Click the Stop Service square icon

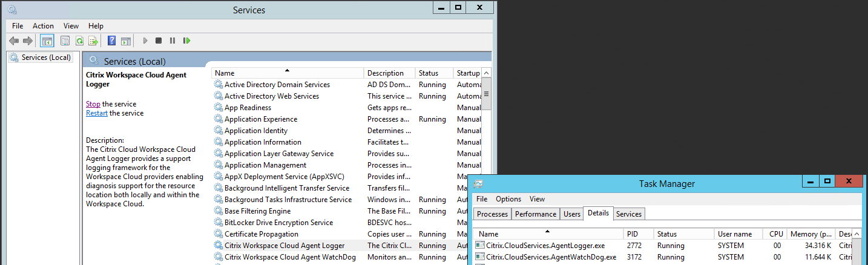point(159,41)
